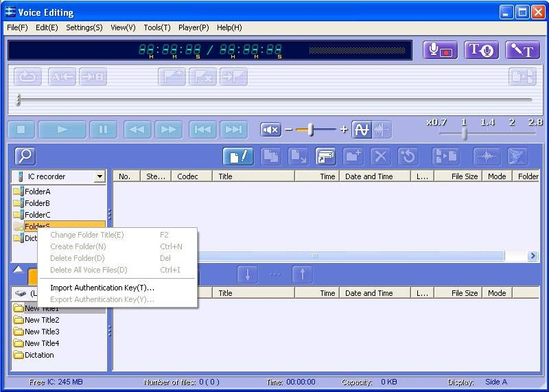Click the edit document pencil icon
This screenshot has width=549, height=392.
click(x=238, y=157)
